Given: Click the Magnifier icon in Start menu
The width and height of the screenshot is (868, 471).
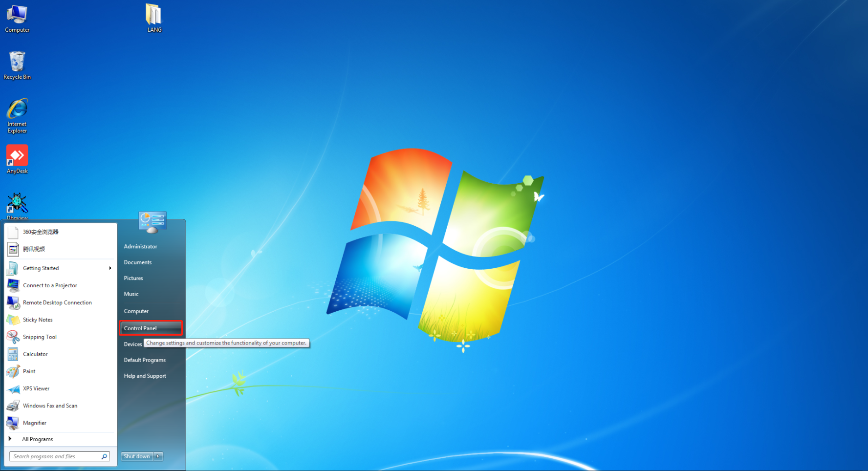Looking at the screenshot, I should point(13,423).
